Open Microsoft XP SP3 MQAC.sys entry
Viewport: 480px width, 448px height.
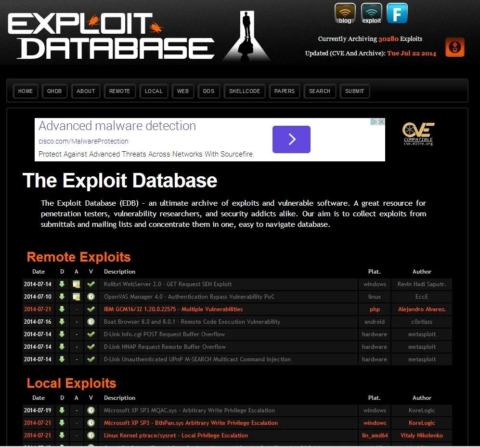pos(189,410)
